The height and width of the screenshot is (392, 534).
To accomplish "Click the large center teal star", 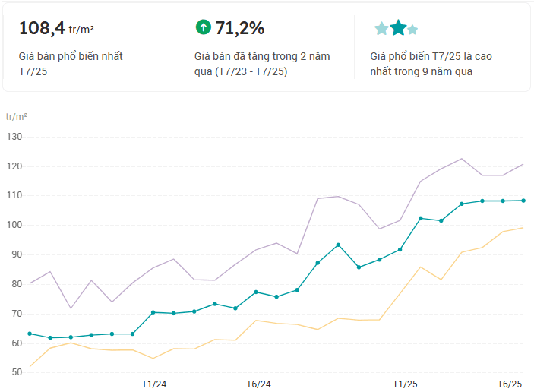I will click(x=398, y=29).
